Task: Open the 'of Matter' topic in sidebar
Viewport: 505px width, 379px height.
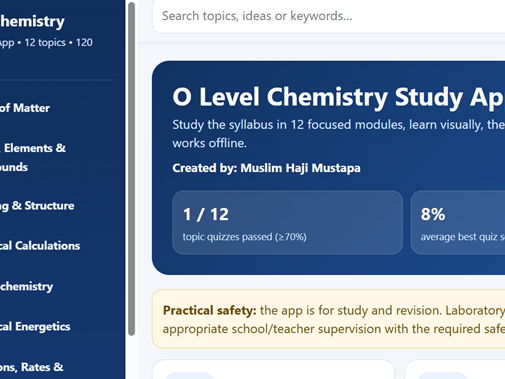Action: (25, 108)
